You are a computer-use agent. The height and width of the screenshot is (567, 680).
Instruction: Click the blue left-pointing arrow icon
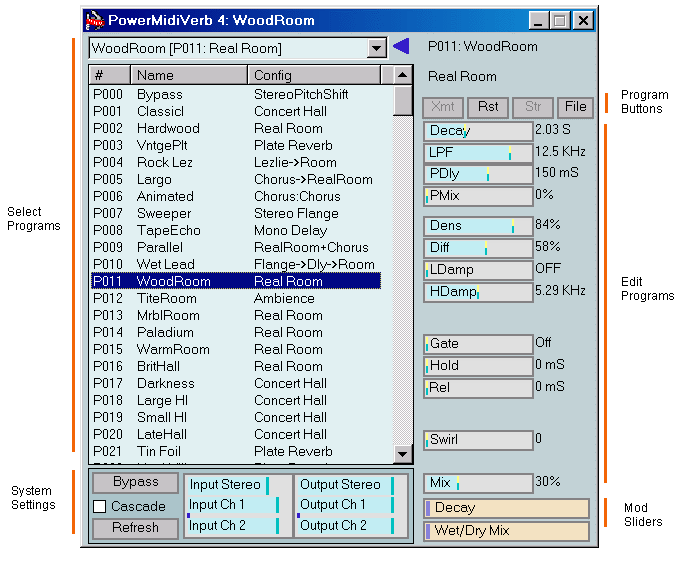pos(401,46)
